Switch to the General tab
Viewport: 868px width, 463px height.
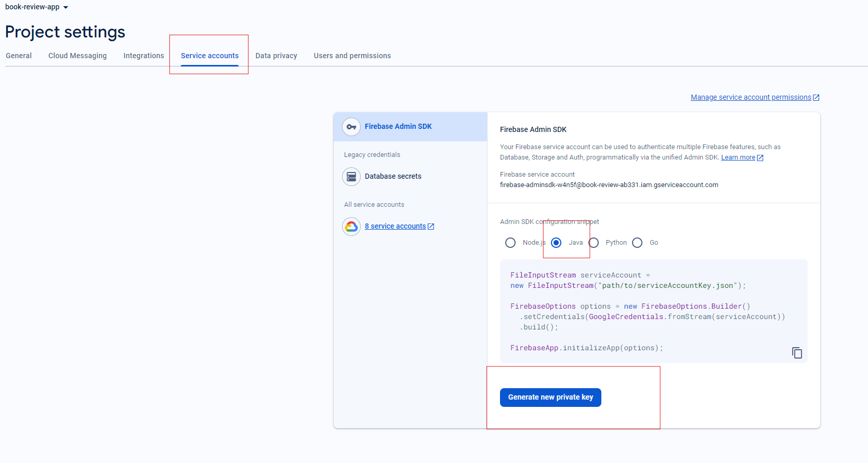coord(19,56)
